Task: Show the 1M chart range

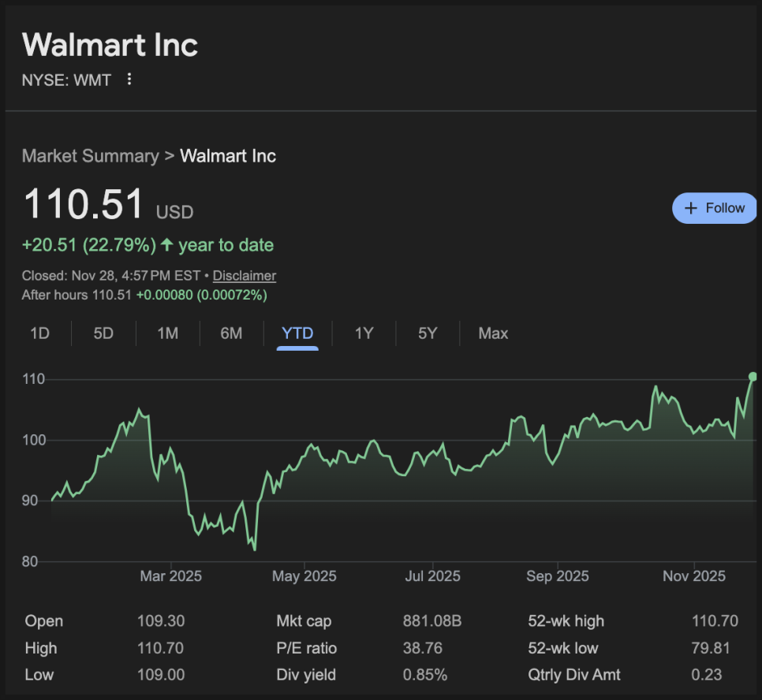Action: pos(167,333)
